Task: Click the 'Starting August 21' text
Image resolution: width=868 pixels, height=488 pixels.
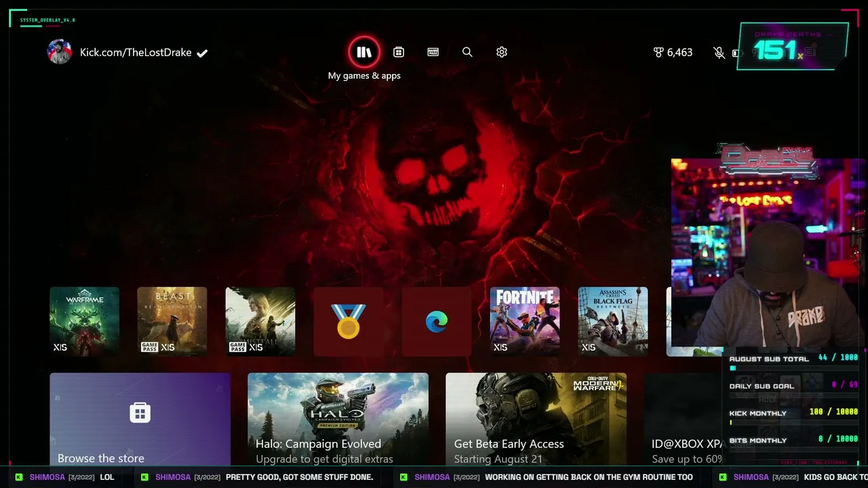Action: point(498,459)
